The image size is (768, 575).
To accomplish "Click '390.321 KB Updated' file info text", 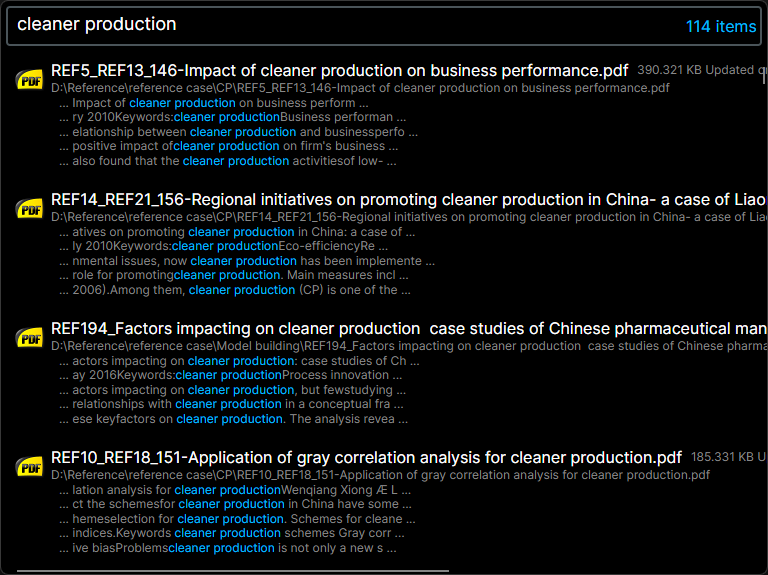I will pos(700,70).
